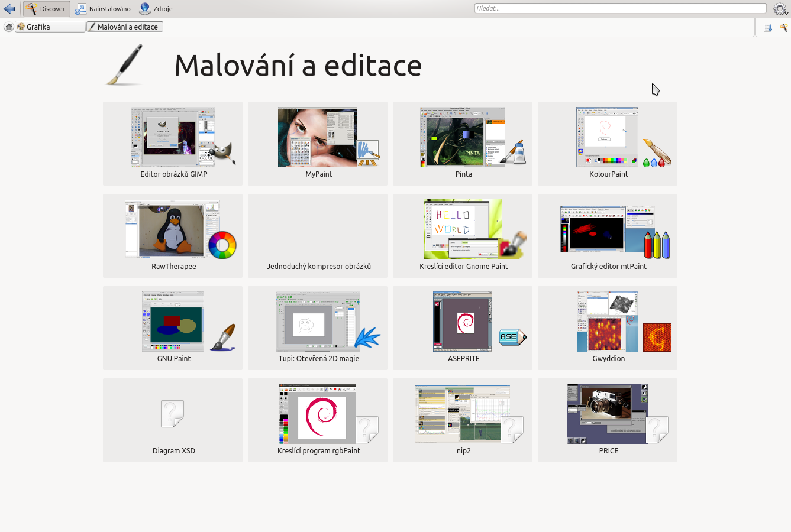This screenshot has width=791, height=532.
Task: Open the Zdroje tab
Action: (156, 9)
